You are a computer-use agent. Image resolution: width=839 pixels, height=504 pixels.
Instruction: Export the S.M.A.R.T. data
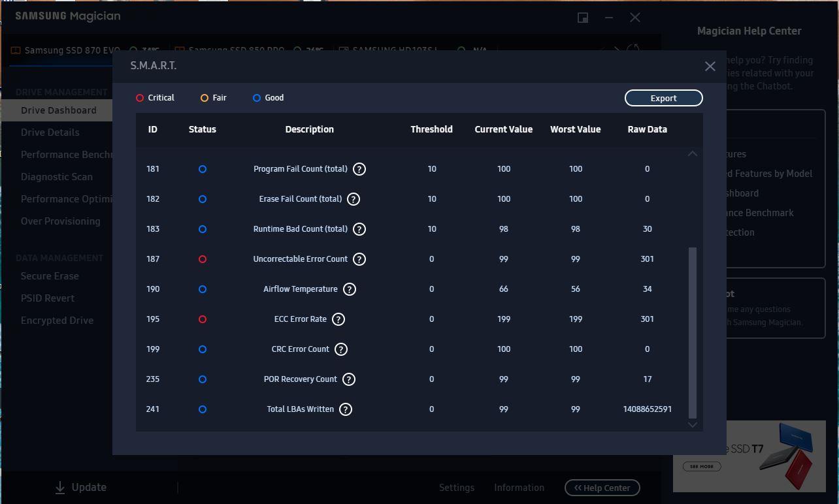663,98
